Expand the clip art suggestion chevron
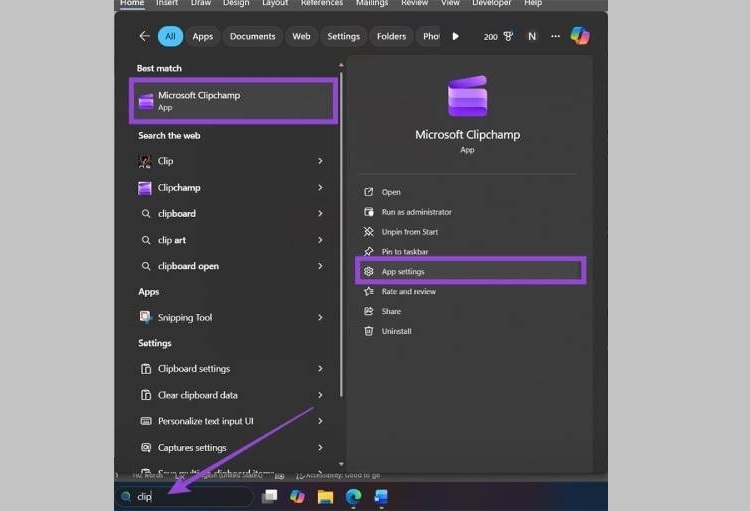 coord(320,240)
